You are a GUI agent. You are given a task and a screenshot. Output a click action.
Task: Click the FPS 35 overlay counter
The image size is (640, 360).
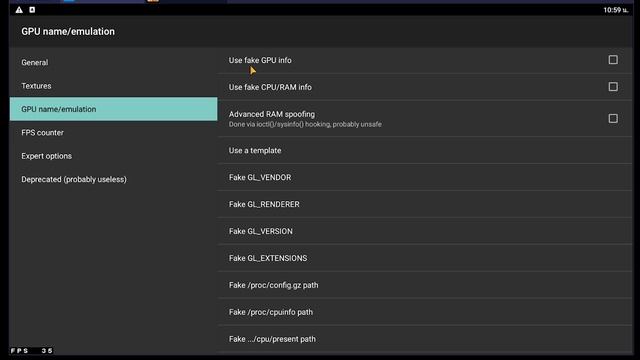click(31, 351)
